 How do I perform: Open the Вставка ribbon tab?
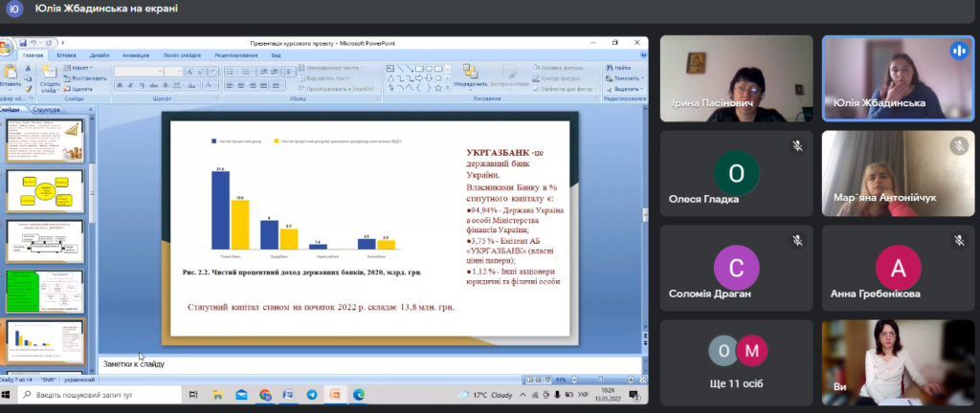(x=66, y=55)
